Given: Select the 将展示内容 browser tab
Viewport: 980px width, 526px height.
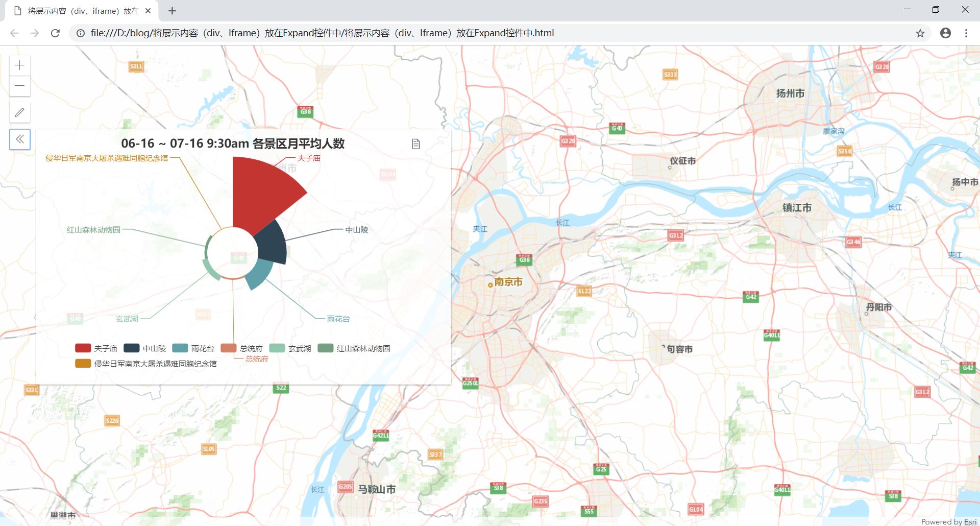Looking at the screenshot, I should pyautogui.click(x=82, y=11).
